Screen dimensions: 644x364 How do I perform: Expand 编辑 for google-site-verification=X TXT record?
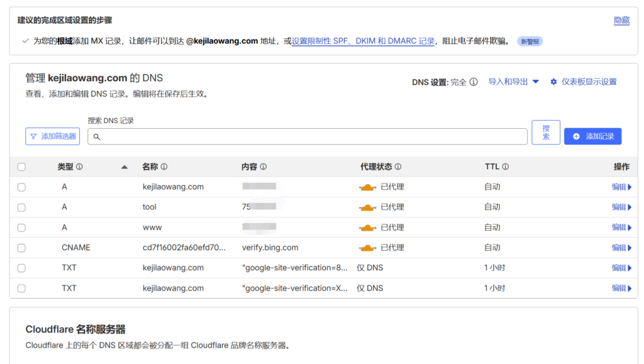pos(621,288)
